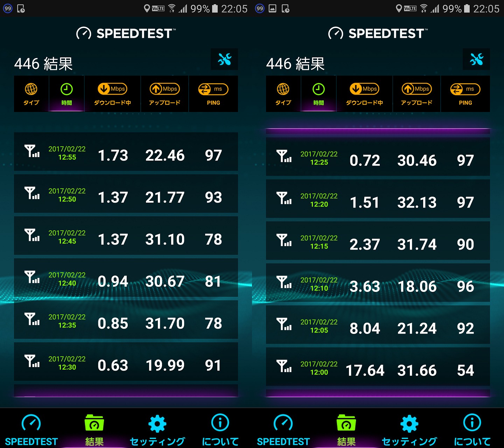504x448 pixels.
Task: Select the 2017/02/22 12:00 timestamp
Action: pos(319,368)
